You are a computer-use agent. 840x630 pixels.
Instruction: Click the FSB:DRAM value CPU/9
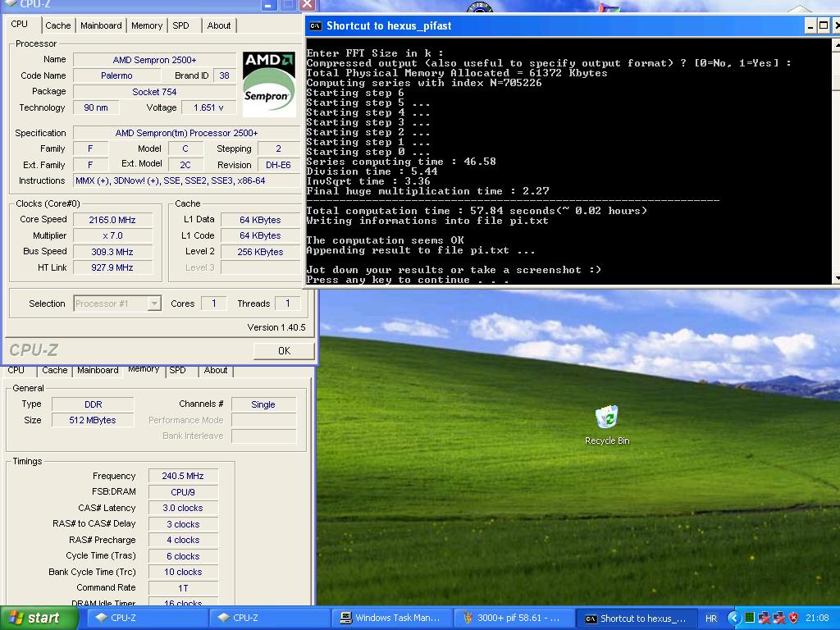point(183,492)
